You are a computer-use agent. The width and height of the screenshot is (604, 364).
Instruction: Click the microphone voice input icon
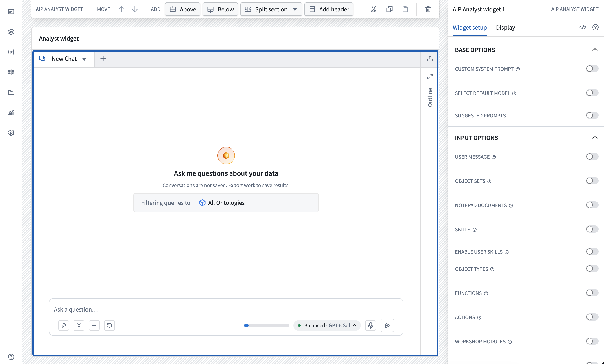click(x=371, y=325)
